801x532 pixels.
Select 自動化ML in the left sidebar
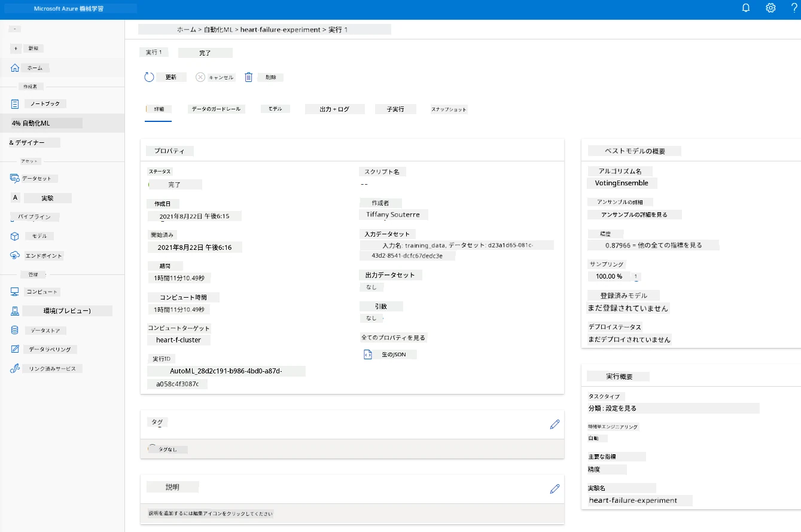point(62,123)
